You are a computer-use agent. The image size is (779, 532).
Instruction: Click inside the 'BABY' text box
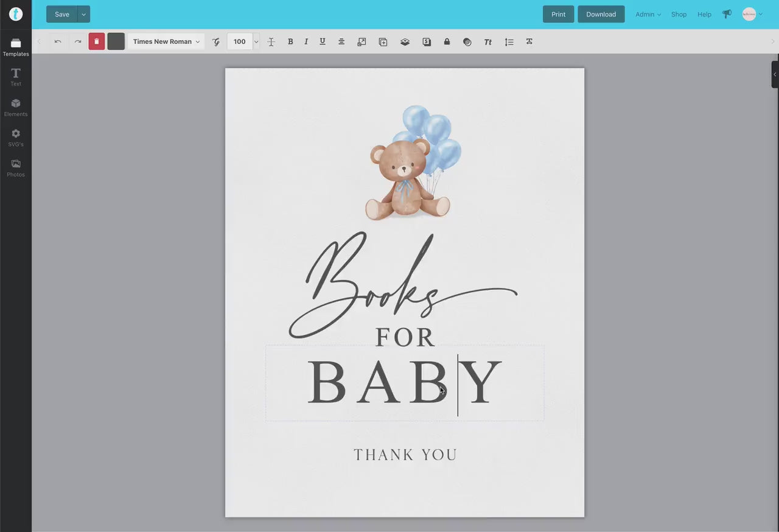[x=405, y=383]
